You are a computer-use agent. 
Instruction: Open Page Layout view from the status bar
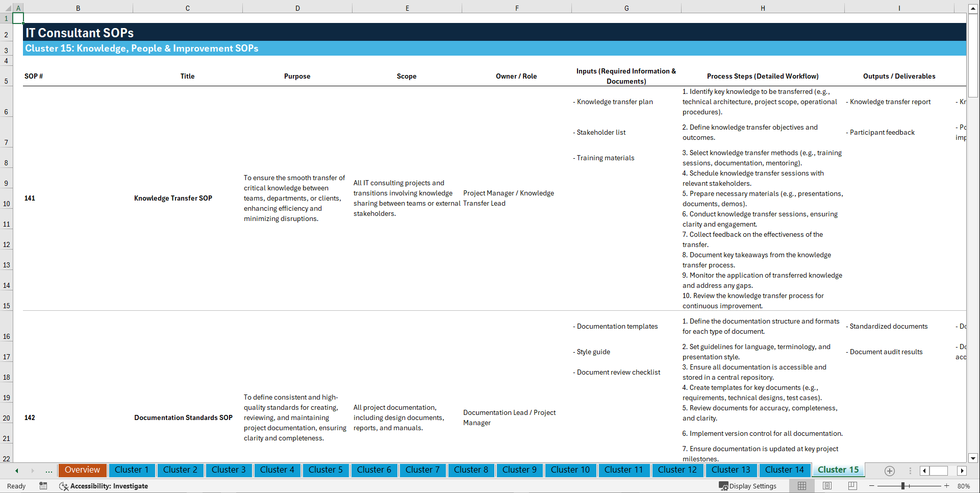827,486
